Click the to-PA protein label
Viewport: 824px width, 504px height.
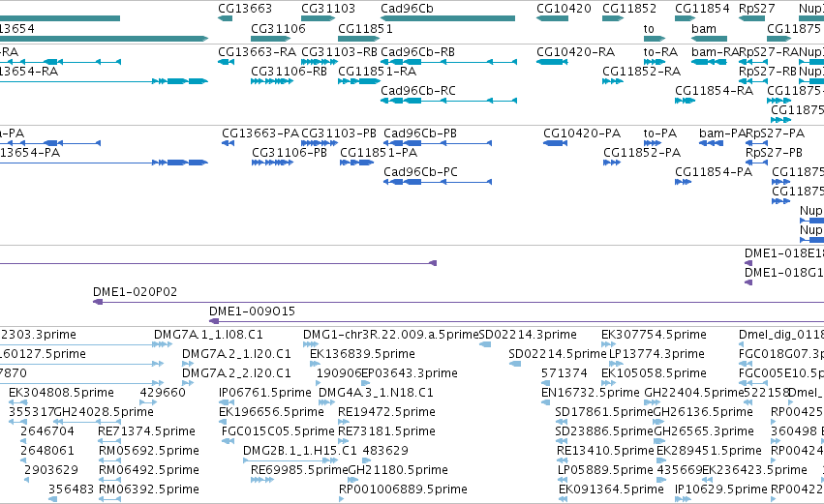(660, 133)
